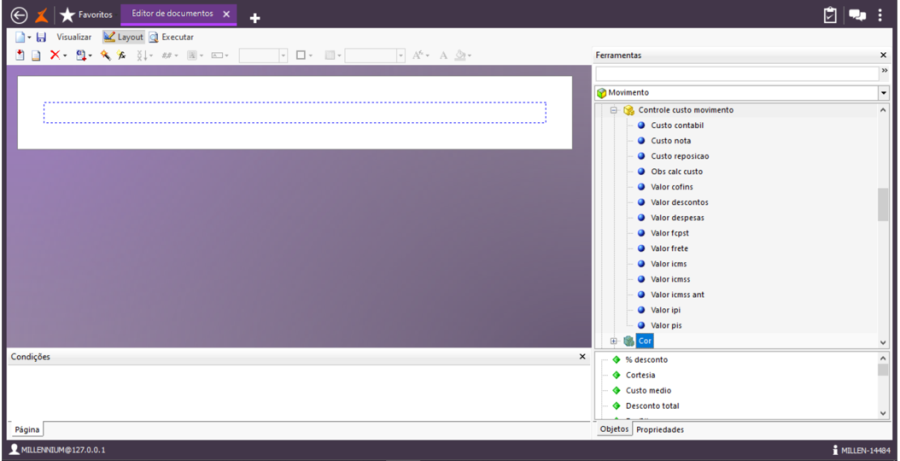Open the second toolbar combo box dropdown
The height and width of the screenshot is (461, 900).
[401, 56]
